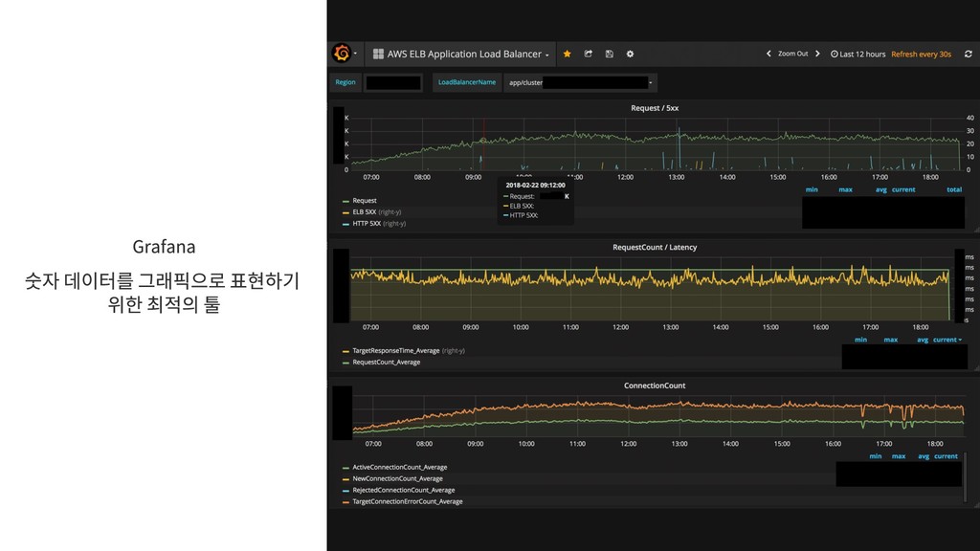Toggle the Request series in legend
This screenshot has height=551, width=980.
pos(365,201)
